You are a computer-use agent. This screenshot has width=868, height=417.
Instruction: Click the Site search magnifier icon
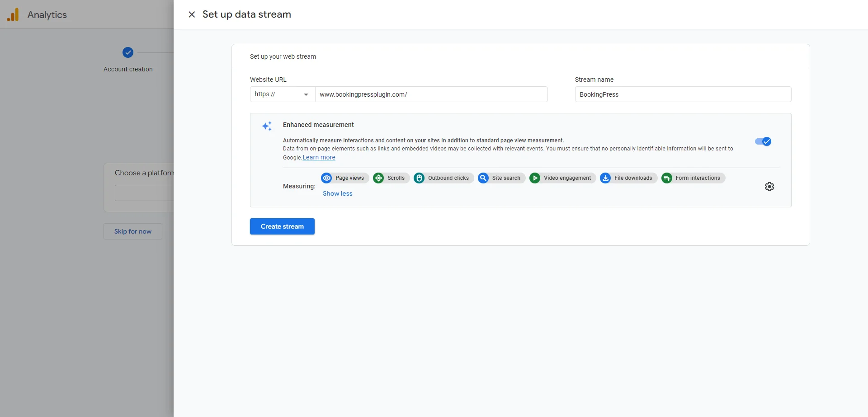(483, 178)
